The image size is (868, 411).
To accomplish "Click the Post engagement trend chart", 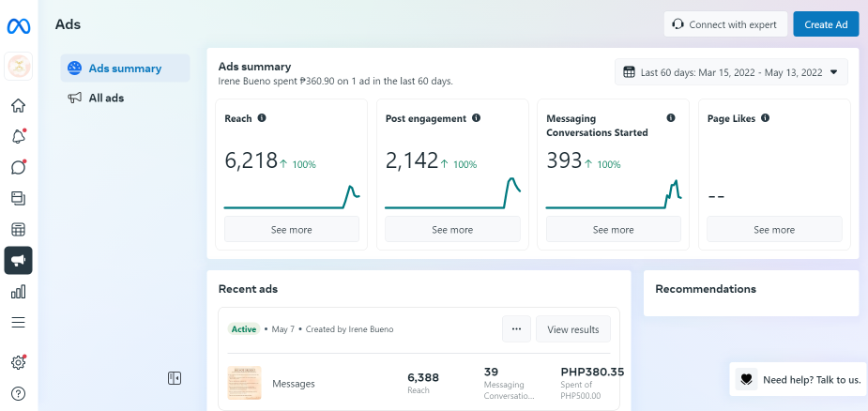I will pos(452,193).
